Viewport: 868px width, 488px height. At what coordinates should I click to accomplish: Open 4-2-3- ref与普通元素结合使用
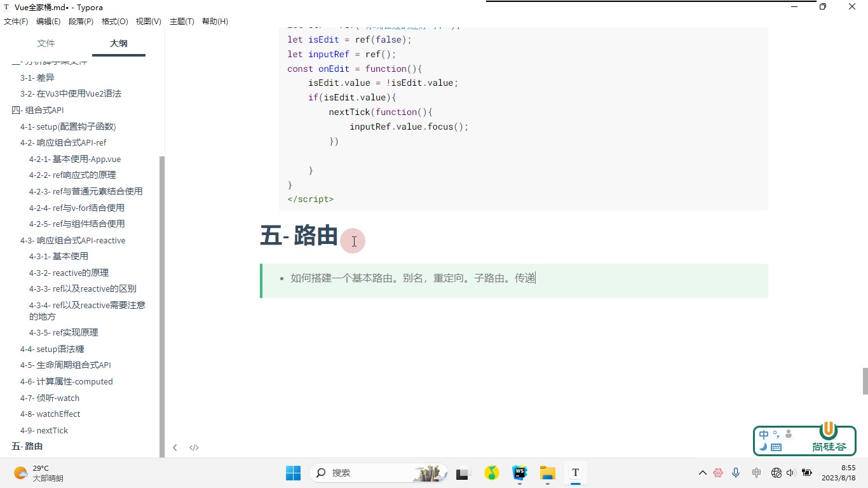[x=86, y=191]
